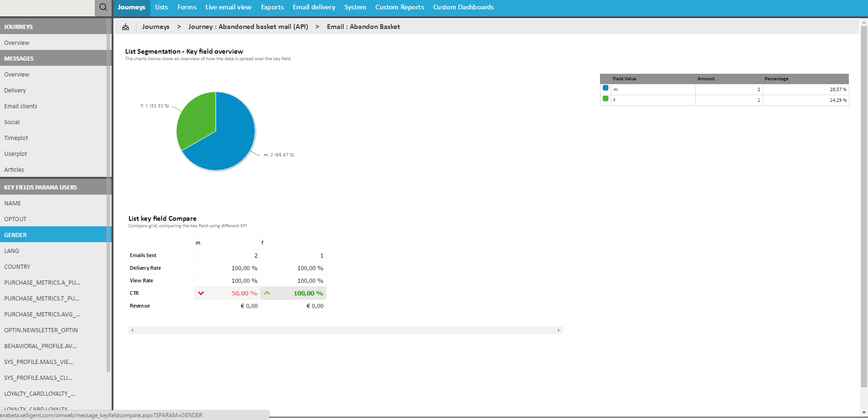Image resolution: width=868 pixels, height=420 pixels.
Task: Open the Lists tab
Action: click(161, 7)
